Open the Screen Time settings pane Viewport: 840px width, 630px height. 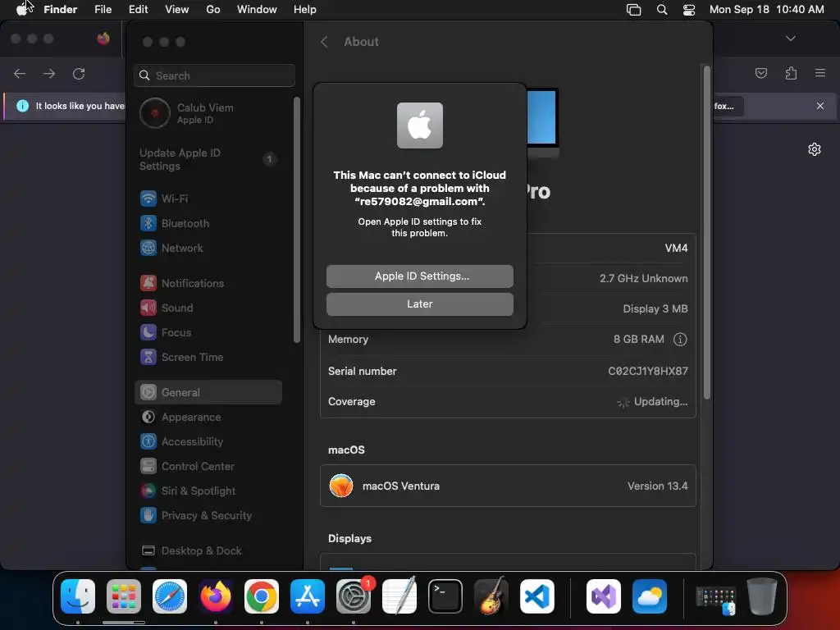point(208,358)
